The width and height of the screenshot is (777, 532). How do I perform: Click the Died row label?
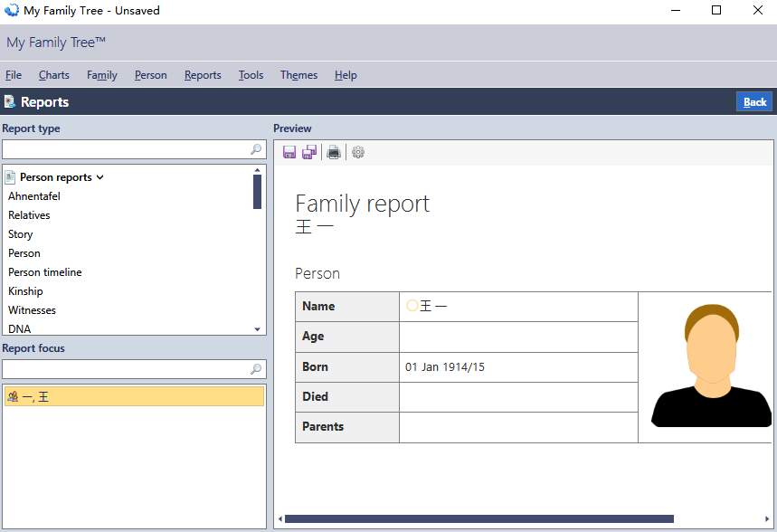[x=315, y=396]
